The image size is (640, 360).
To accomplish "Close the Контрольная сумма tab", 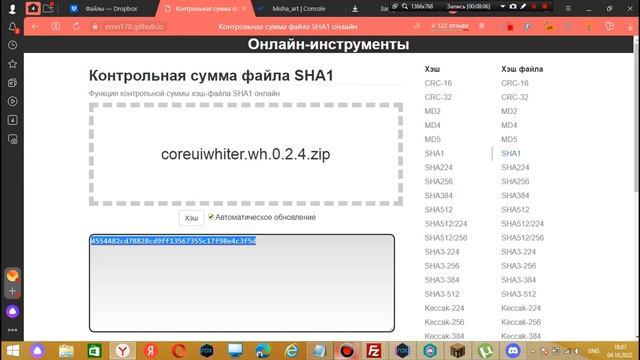I will click(244, 9).
